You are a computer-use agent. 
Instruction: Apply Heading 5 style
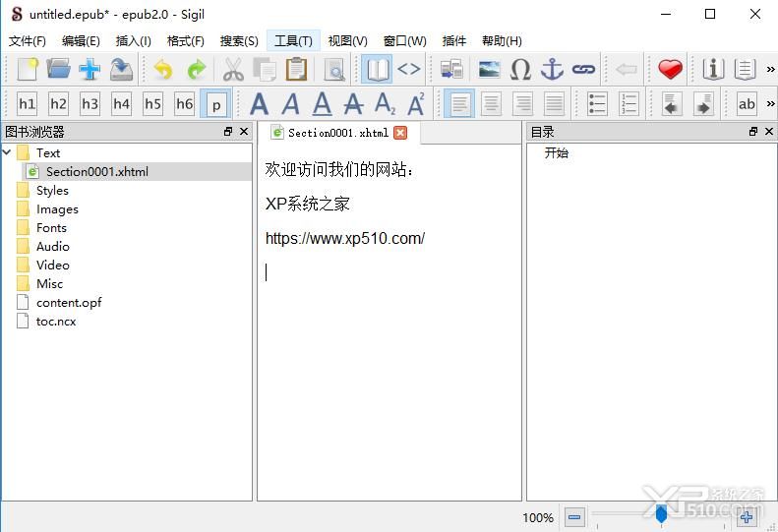[x=152, y=103]
